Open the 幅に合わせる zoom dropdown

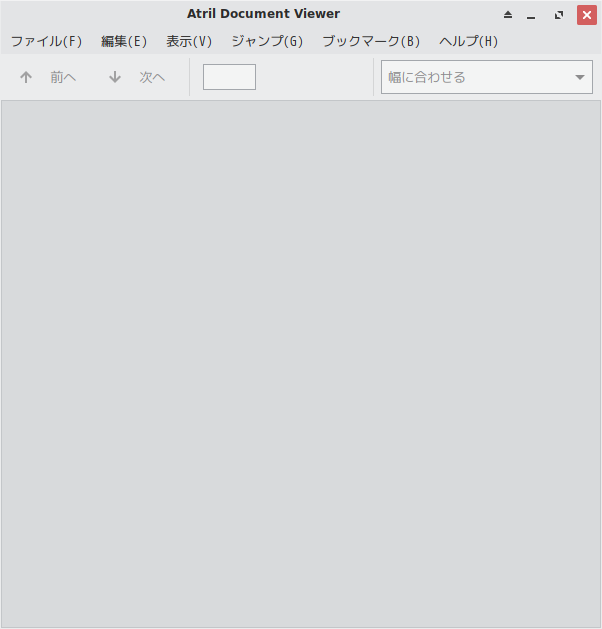(x=487, y=77)
